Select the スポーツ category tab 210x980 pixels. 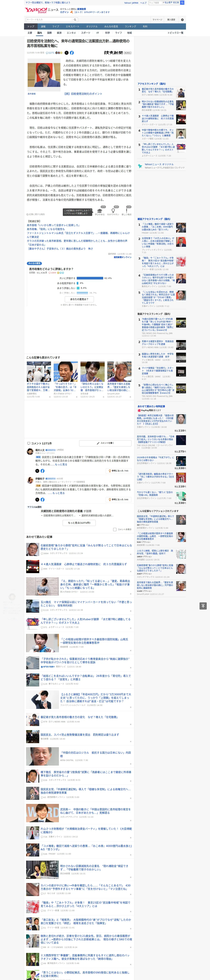(x=86, y=33)
